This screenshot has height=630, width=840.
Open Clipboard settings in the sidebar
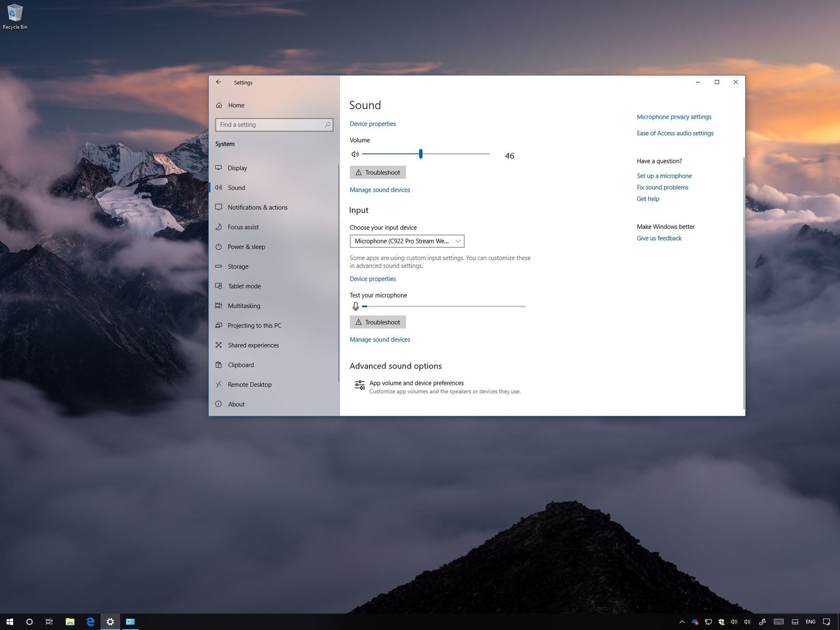click(x=241, y=364)
